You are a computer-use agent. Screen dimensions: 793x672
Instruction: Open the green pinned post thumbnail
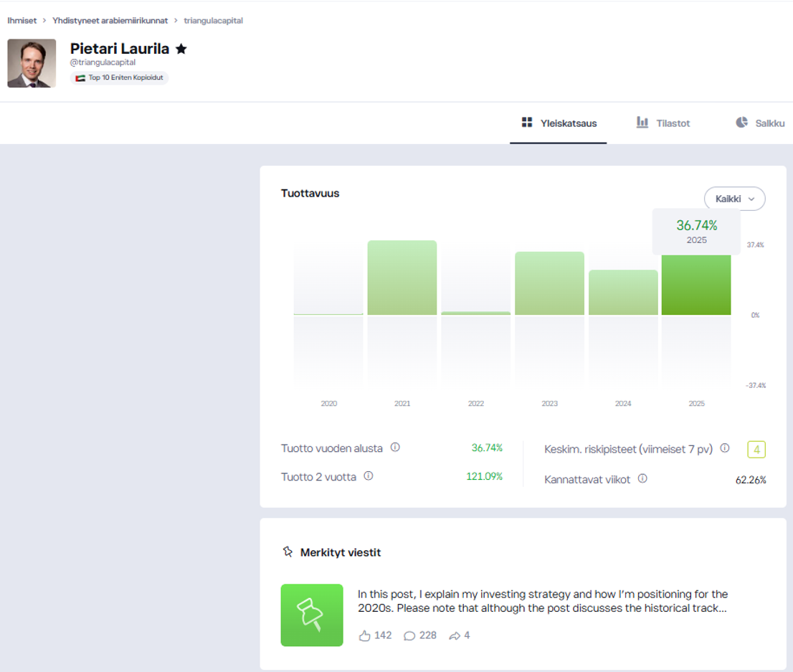pyautogui.click(x=312, y=615)
